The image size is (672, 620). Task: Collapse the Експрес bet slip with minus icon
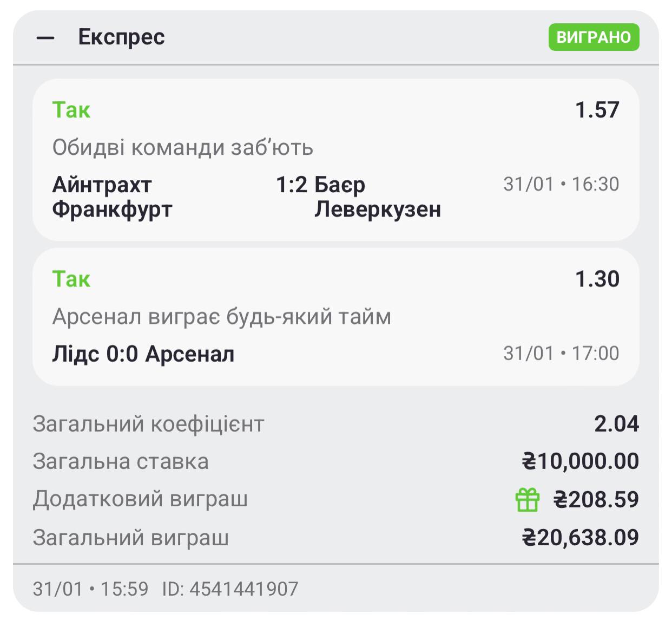point(45,38)
